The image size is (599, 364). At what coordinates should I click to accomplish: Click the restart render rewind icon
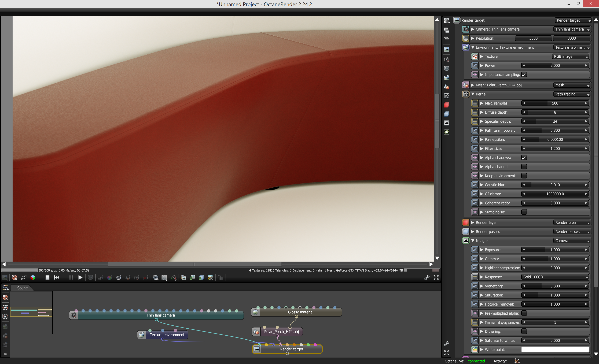57,277
